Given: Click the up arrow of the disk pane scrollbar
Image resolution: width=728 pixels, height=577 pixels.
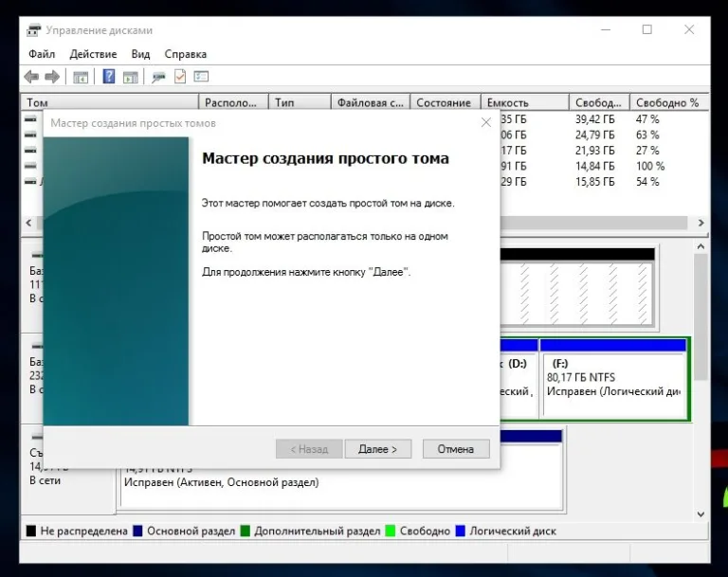Looking at the screenshot, I should click(701, 247).
